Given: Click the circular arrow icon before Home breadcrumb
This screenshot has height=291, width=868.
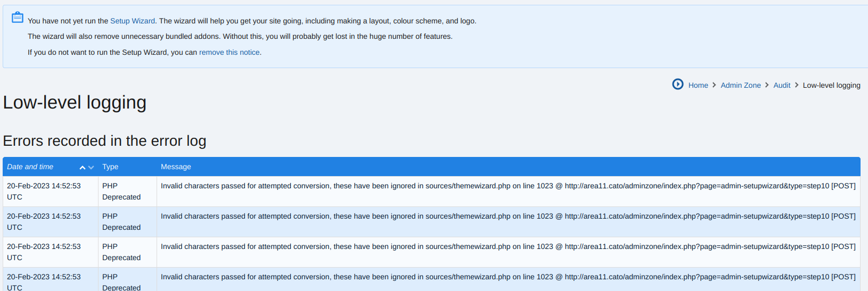Looking at the screenshot, I should tap(677, 84).
